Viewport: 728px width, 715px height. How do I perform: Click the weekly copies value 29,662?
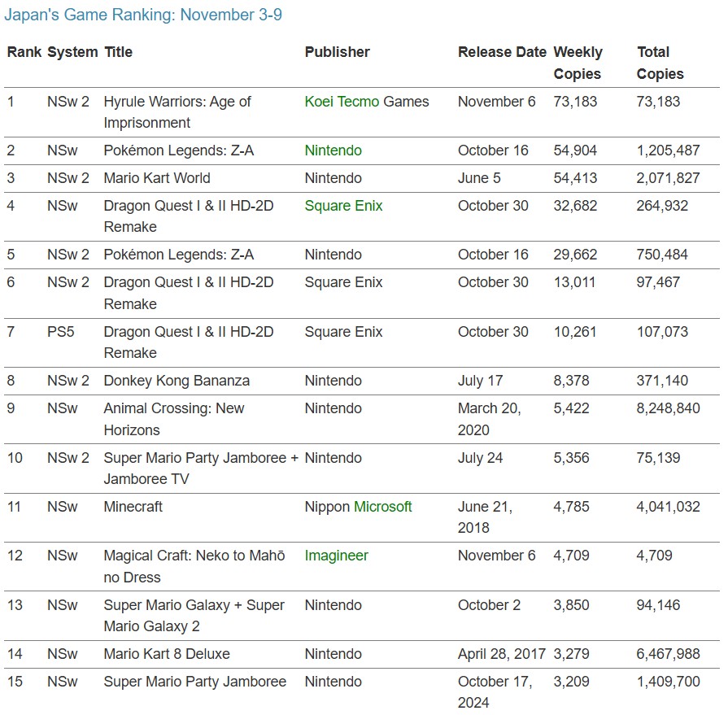click(x=575, y=255)
